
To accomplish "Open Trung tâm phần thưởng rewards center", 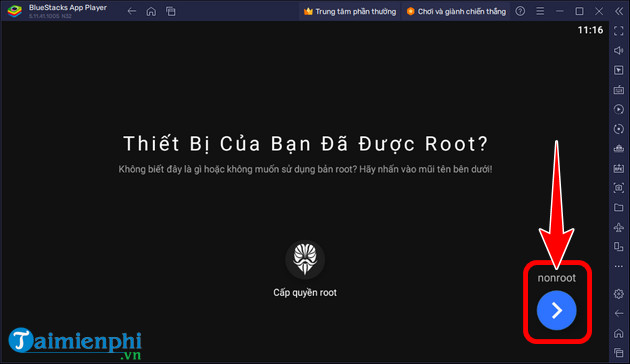I will [x=350, y=11].
